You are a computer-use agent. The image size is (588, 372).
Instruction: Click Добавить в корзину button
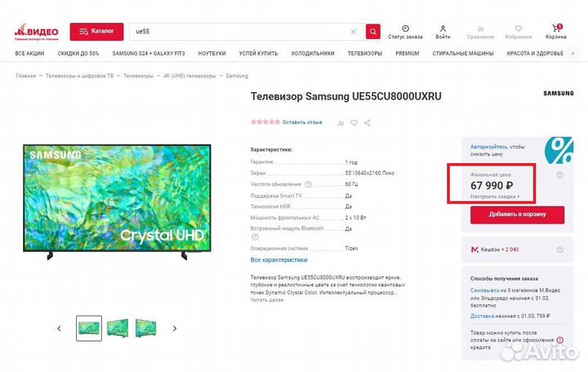pyautogui.click(x=518, y=215)
